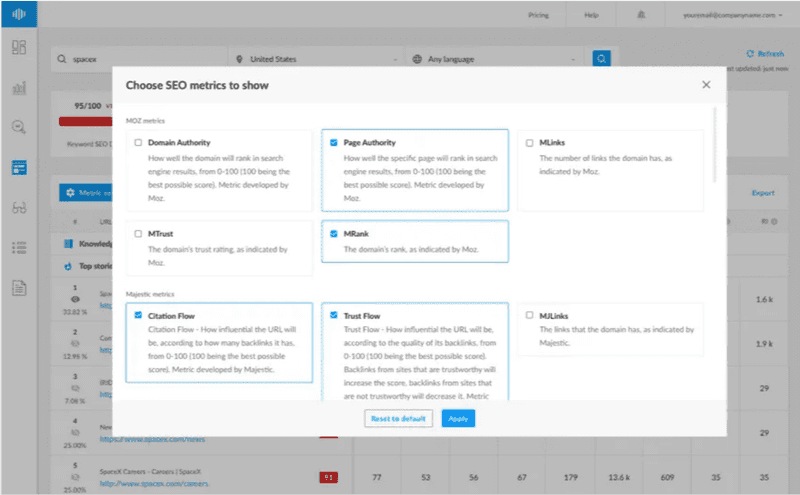Image resolution: width=800 pixels, height=495 pixels.
Task: Open the Help menu item
Action: [591, 15]
